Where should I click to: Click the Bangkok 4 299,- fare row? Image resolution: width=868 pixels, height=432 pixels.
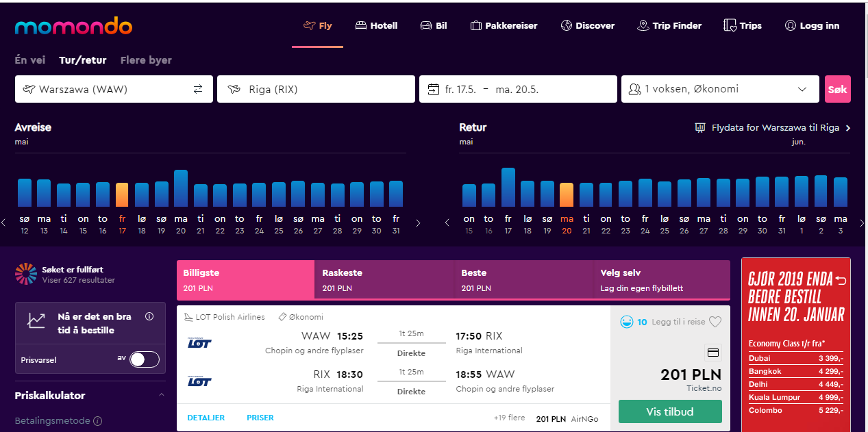tap(795, 371)
